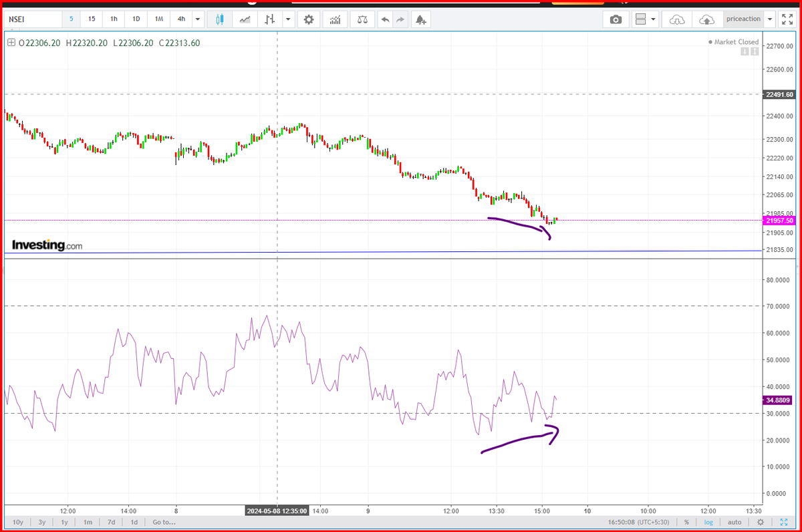Select the 4h interval
802x532 pixels.
pos(181,19)
